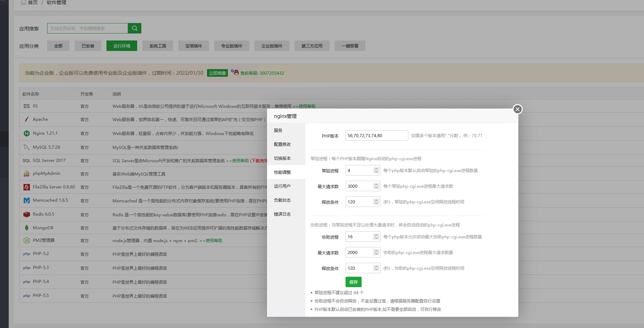
Task: Click the 售前客服 3007255432 link
Action: point(262,73)
